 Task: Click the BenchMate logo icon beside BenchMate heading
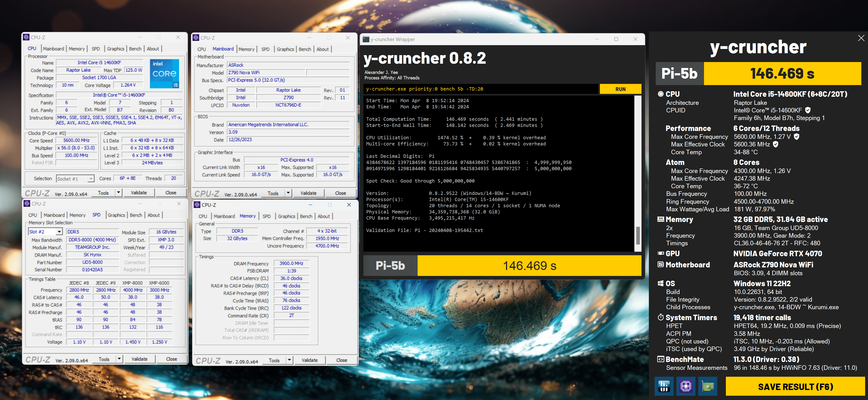click(x=661, y=359)
